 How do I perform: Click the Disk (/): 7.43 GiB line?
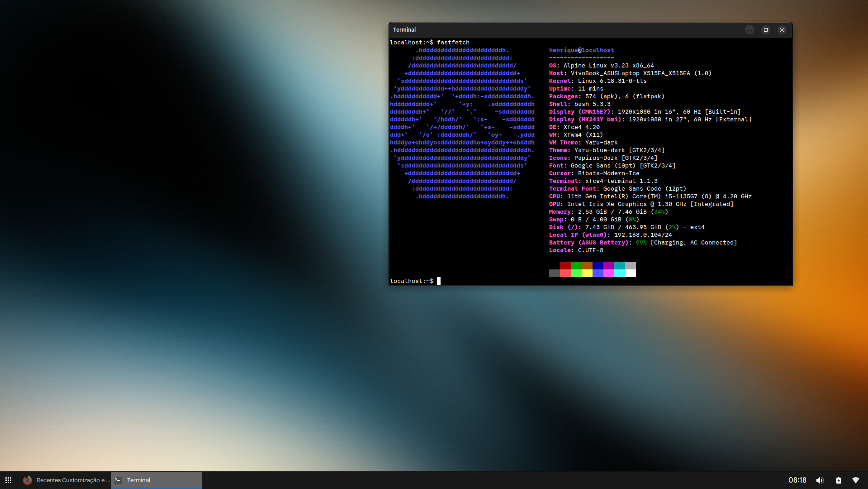click(x=626, y=227)
